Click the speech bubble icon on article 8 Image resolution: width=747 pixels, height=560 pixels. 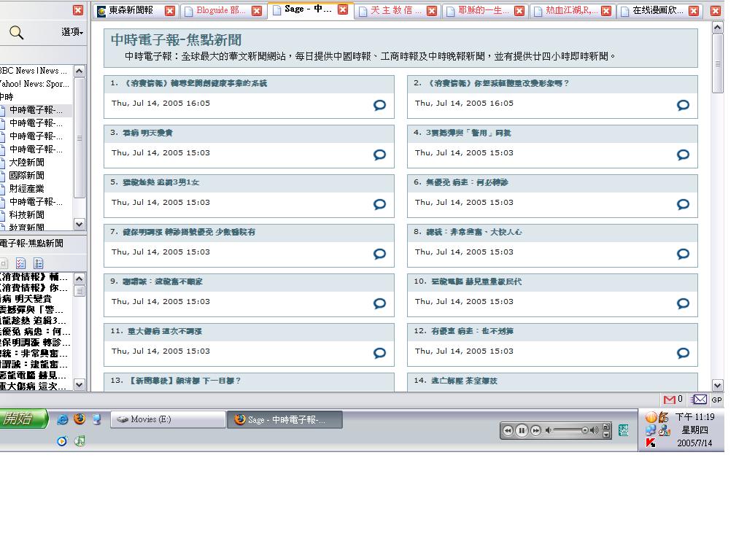pos(683,254)
